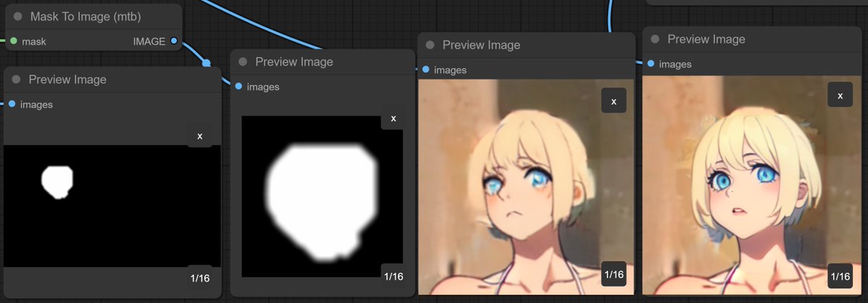Click 1/16 counter on open-mouthed girl preview
The width and height of the screenshot is (868, 303).
pyautogui.click(x=840, y=276)
